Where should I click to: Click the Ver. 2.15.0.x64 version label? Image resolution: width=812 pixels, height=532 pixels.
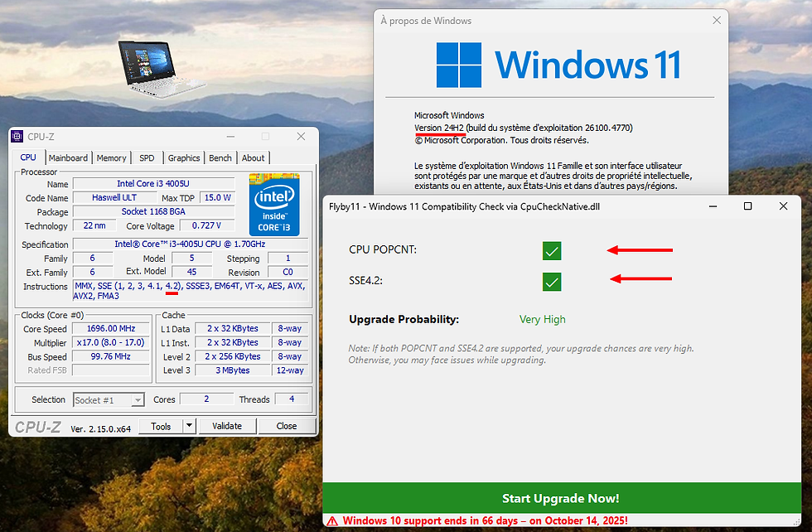pos(100,429)
